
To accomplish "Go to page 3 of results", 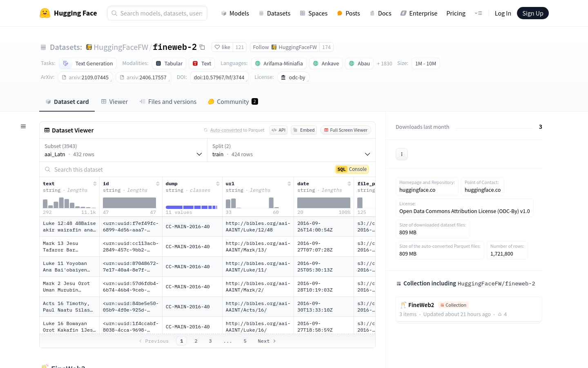I will 210,341.
